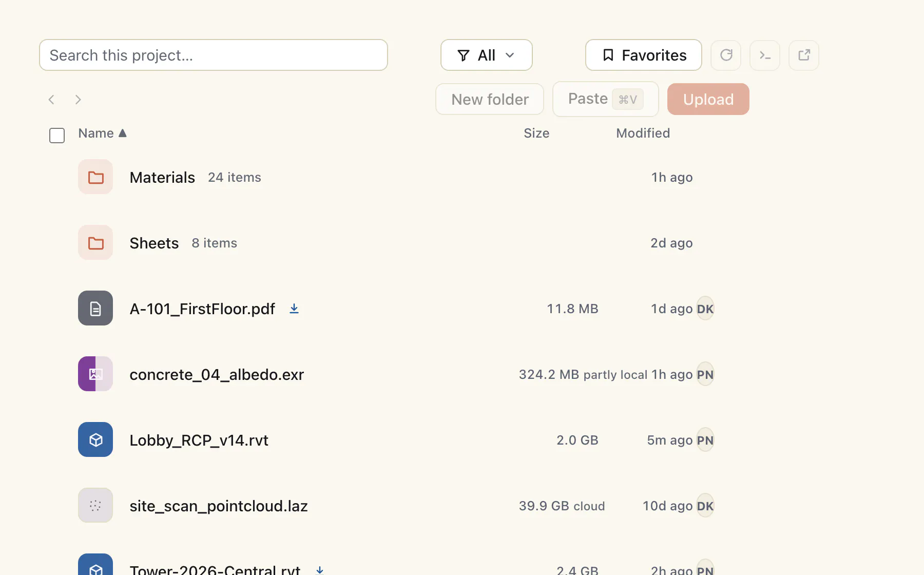Open the Sheets folder name
924x575 pixels.
tap(154, 243)
